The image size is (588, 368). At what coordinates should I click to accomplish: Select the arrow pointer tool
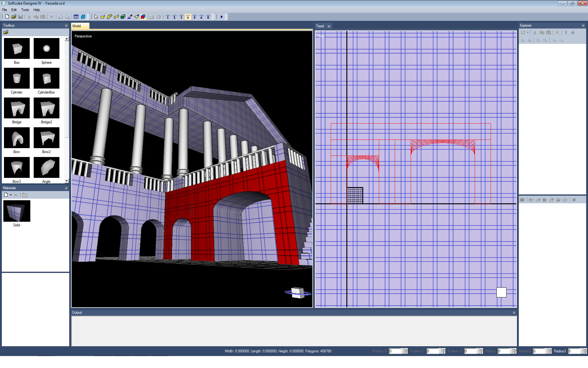[x=96, y=17]
